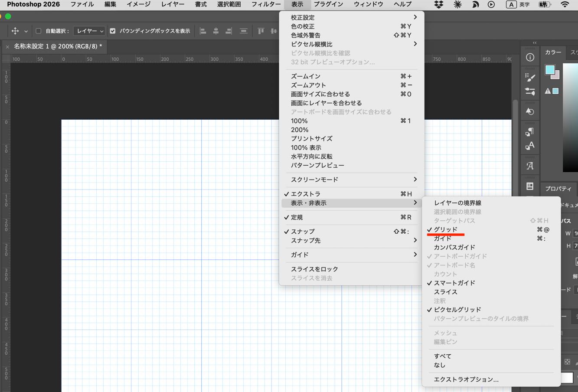This screenshot has height=392, width=578.
Task: Choose ズームイン from the menu
Action: pyautogui.click(x=351, y=76)
